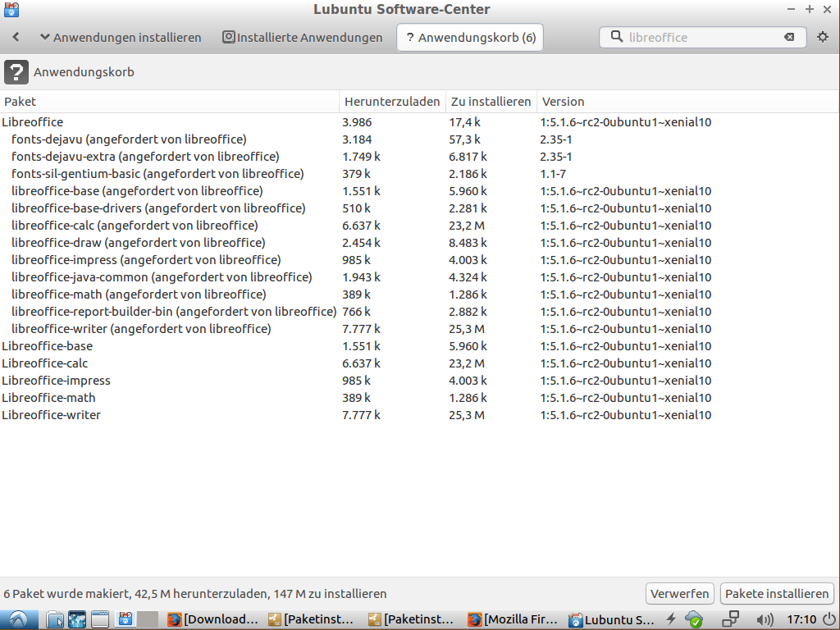Select the libreoffice-draw row
The width and height of the screenshot is (840, 630).
pyautogui.click(x=419, y=243)
